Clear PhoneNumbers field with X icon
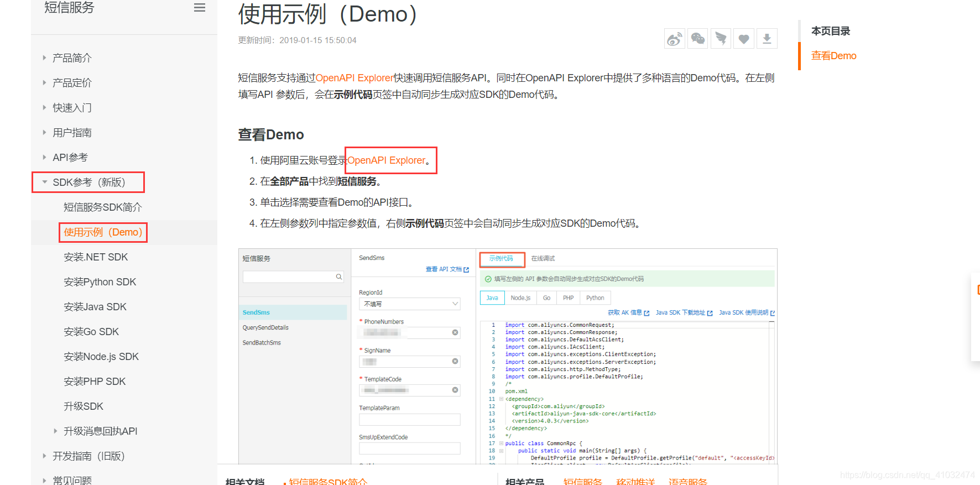980x485 pixels. click(x=455, y=332)
